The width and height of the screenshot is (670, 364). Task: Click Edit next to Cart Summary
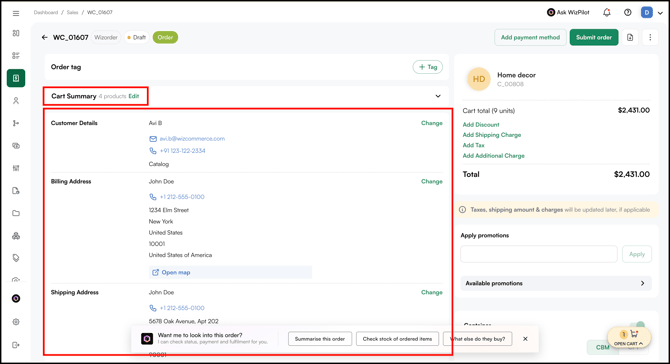coord(134,96)
